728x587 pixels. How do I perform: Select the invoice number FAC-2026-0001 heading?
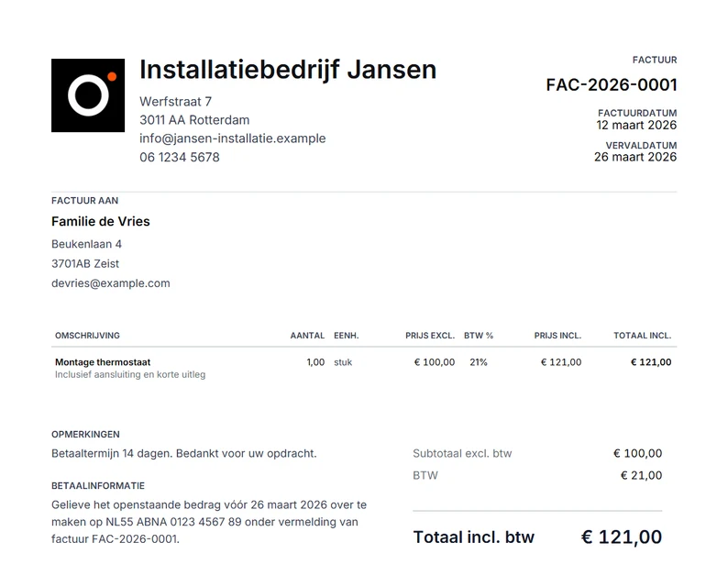(x=612, y=85)
